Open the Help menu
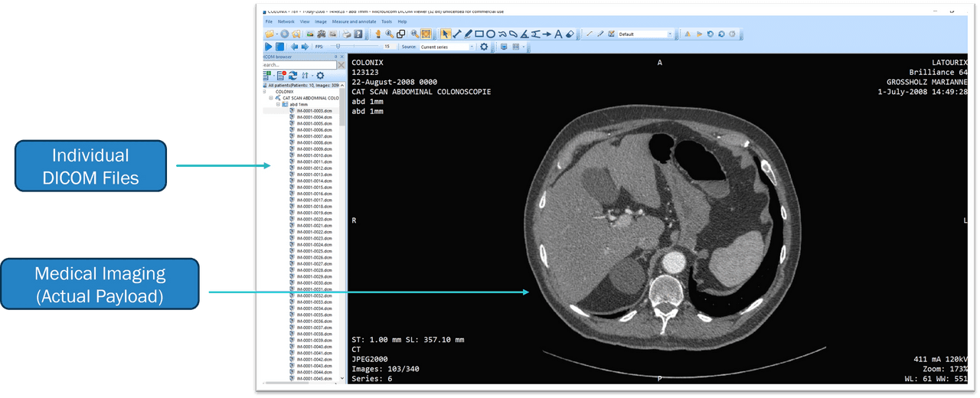Viewport: 980px width, 398px height. 402,21
